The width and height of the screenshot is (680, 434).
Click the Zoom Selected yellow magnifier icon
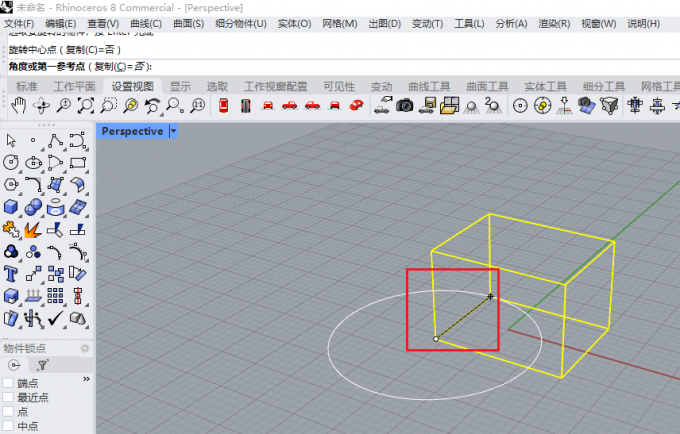coord(131,106)
